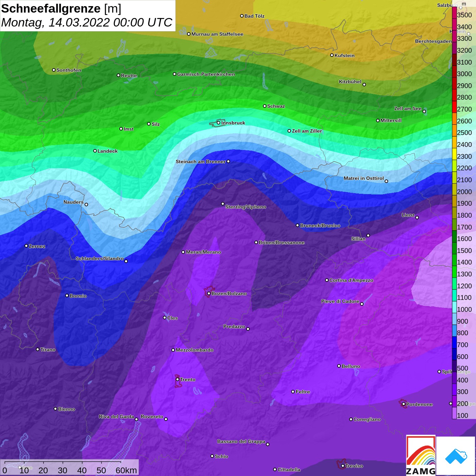Click the 'Pieve di Cadore' label
Image resolution: width=476 pixels, height=476 pixels.
tap(340, 301)
